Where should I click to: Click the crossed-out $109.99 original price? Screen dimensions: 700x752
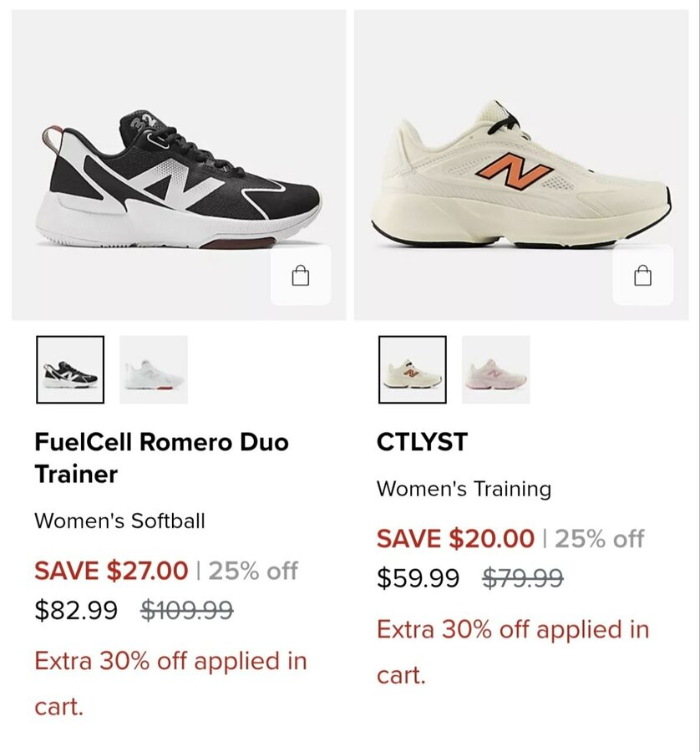tap(186, 611)
